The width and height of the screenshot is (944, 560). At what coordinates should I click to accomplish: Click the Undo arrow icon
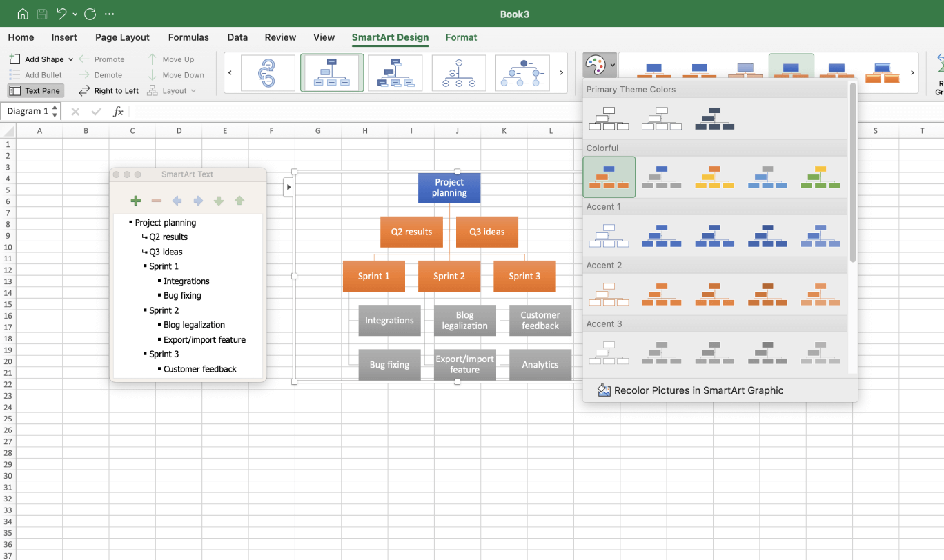[62, 14]
